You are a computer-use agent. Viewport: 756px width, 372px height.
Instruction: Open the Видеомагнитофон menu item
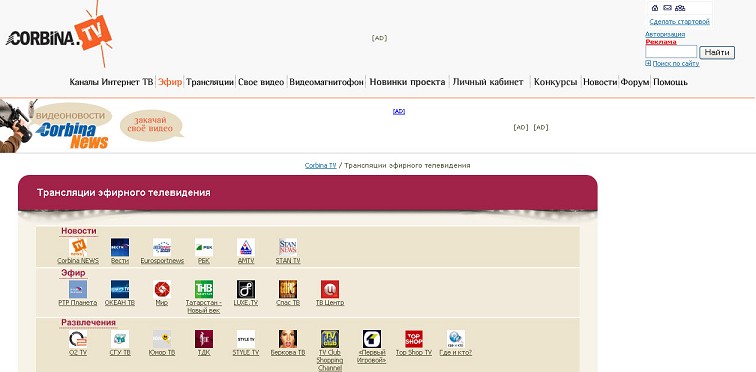326,82
